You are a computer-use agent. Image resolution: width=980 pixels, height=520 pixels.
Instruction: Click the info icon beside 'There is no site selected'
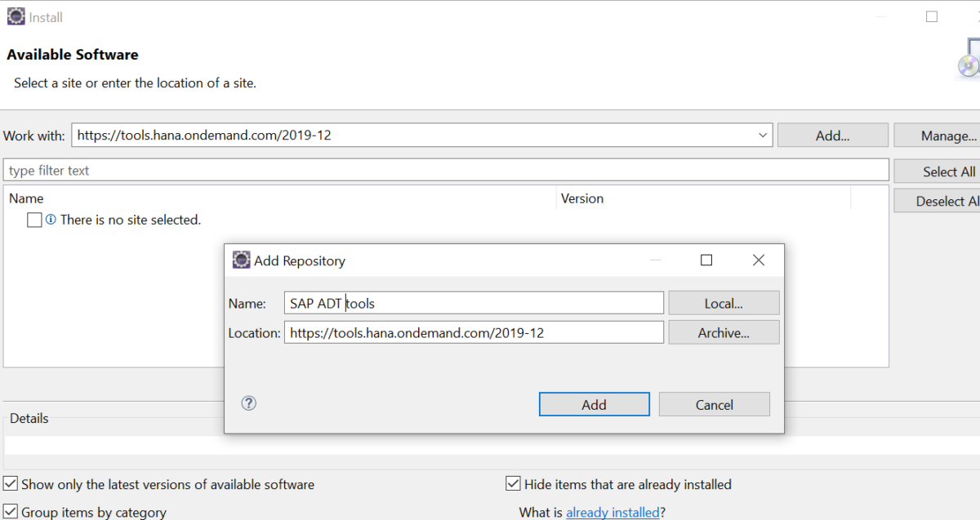(x=51, y=219)
